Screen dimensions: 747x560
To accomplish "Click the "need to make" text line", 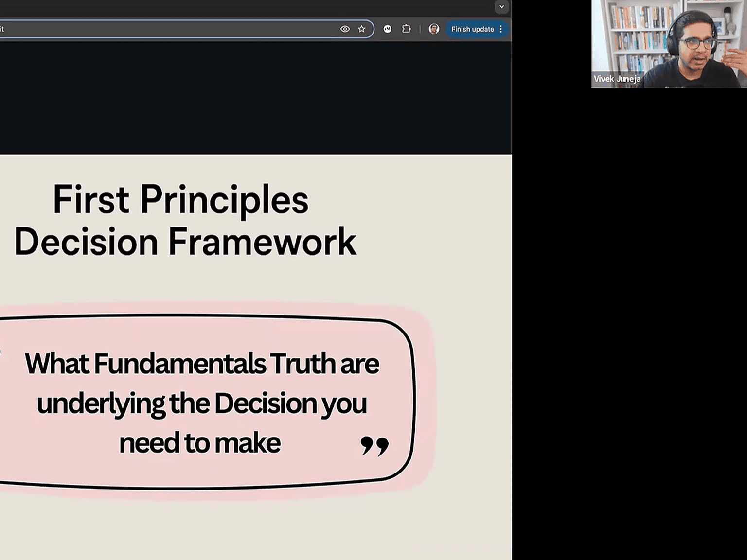I will (200, 443).
